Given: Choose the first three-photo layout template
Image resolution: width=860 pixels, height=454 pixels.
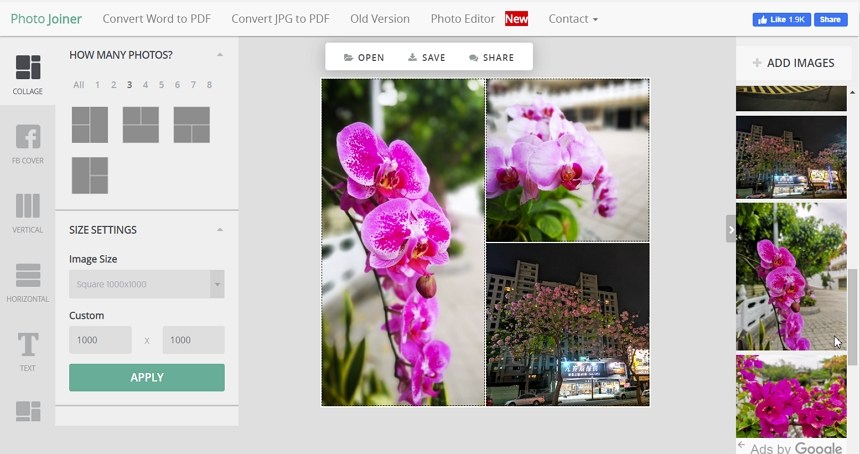Looking at the screenshot, I should [x=89, y=125].
